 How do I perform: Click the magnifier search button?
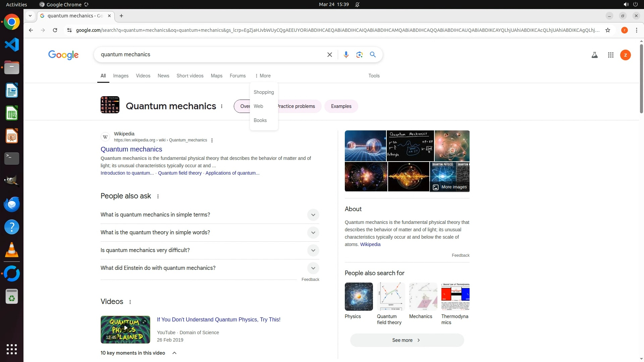click(x=373, y=55)
